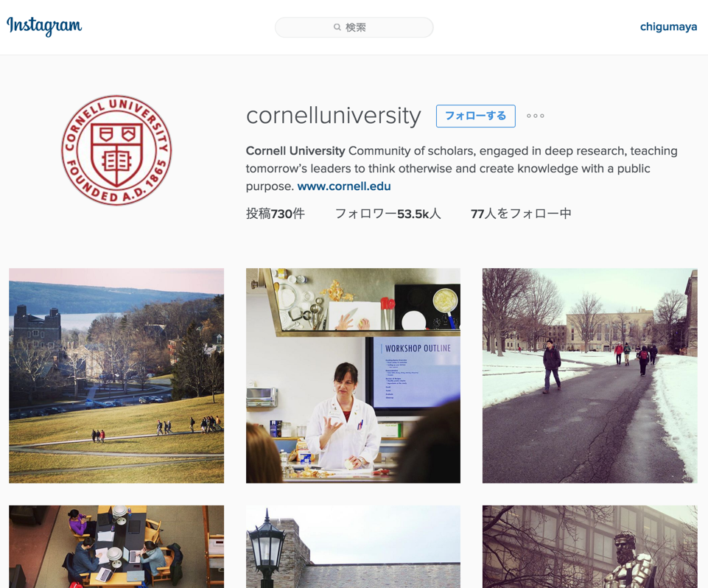Click the Cornell University bio name
Screen dimensions: 708x588
[x=295, y=151]
